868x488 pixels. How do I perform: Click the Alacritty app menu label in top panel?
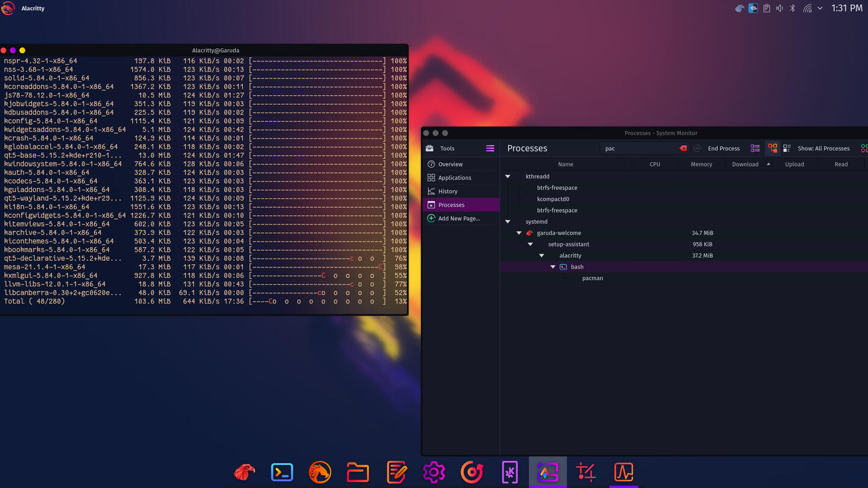33,8
